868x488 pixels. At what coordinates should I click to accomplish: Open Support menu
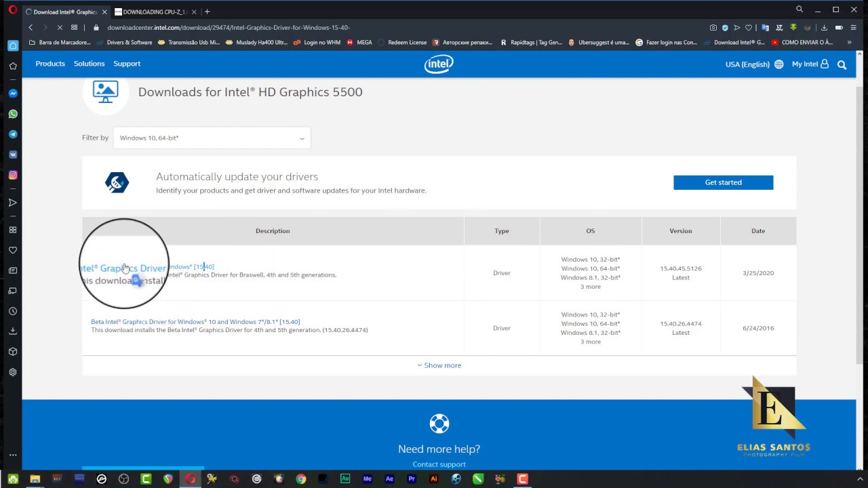point(127,64)
